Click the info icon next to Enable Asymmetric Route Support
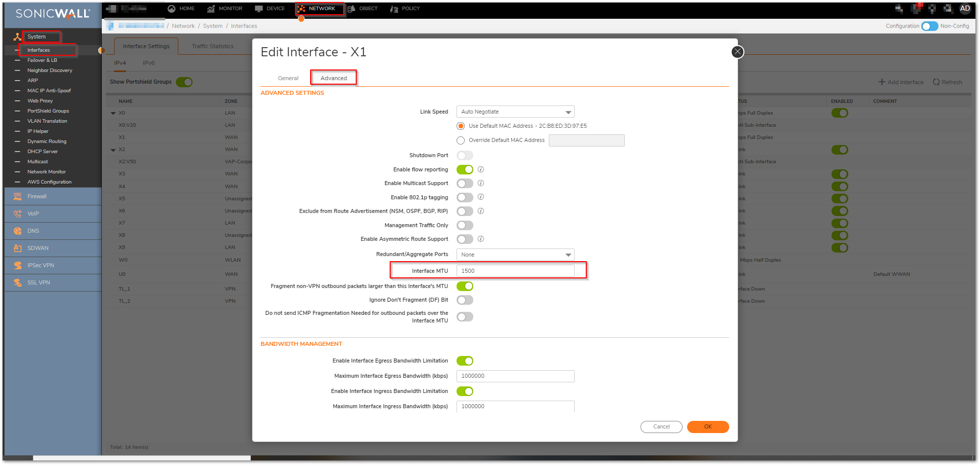 (481, 239)
